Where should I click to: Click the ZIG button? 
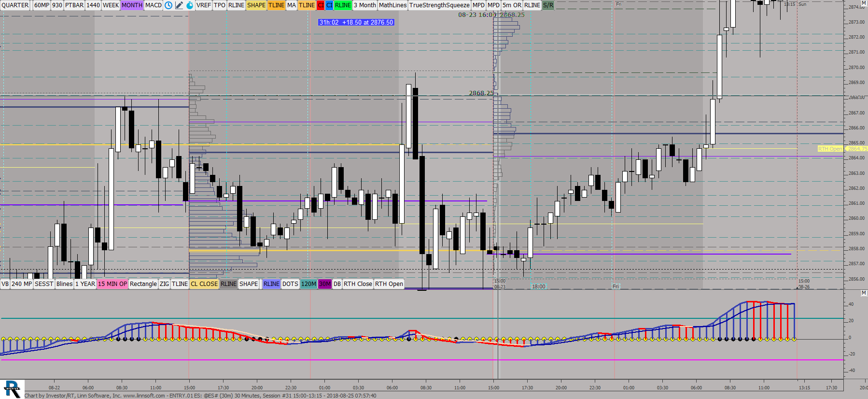pos(164,284)
